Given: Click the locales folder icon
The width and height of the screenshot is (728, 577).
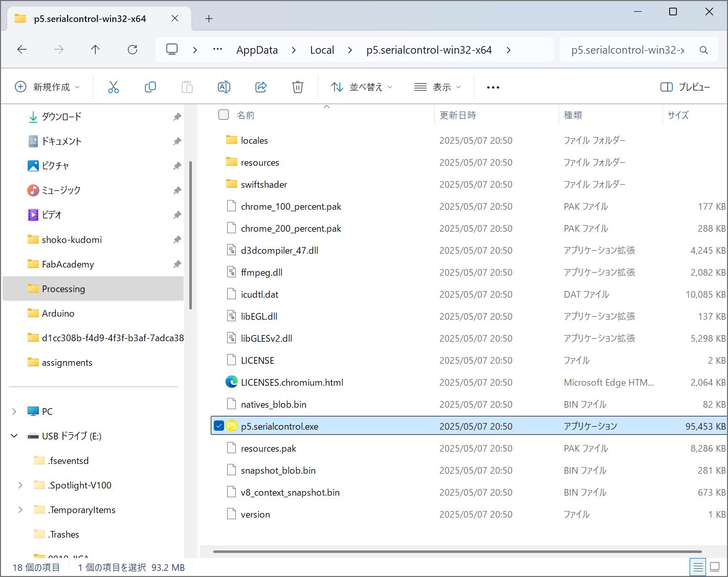Looking at the screenshot, I should pyautogui.click(x=232, y=140).
